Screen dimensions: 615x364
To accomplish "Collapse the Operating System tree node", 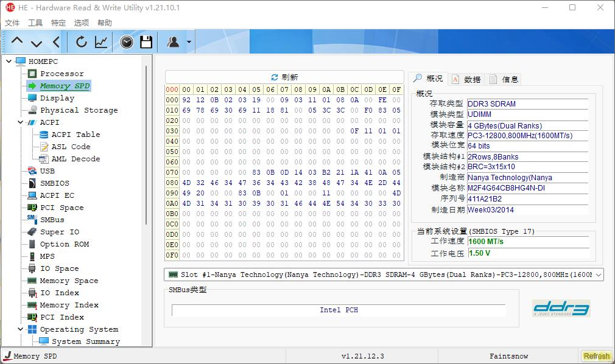I will tap(21, 329).
